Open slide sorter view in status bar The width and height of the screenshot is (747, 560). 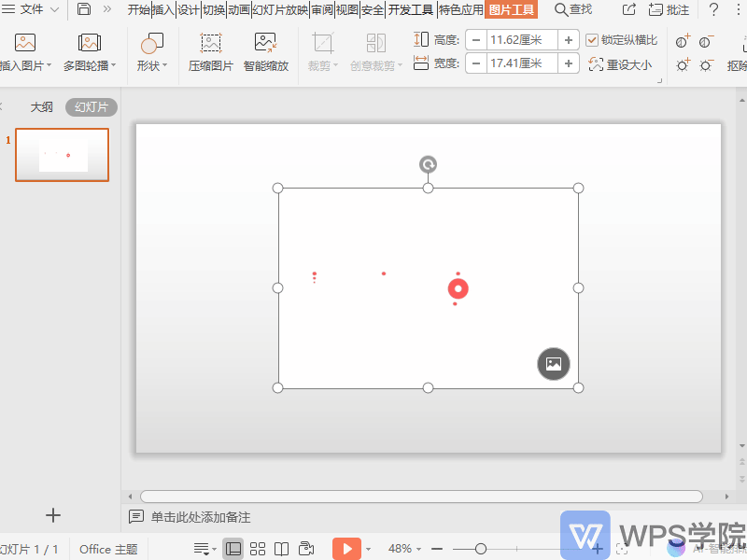tap(258, 549)
